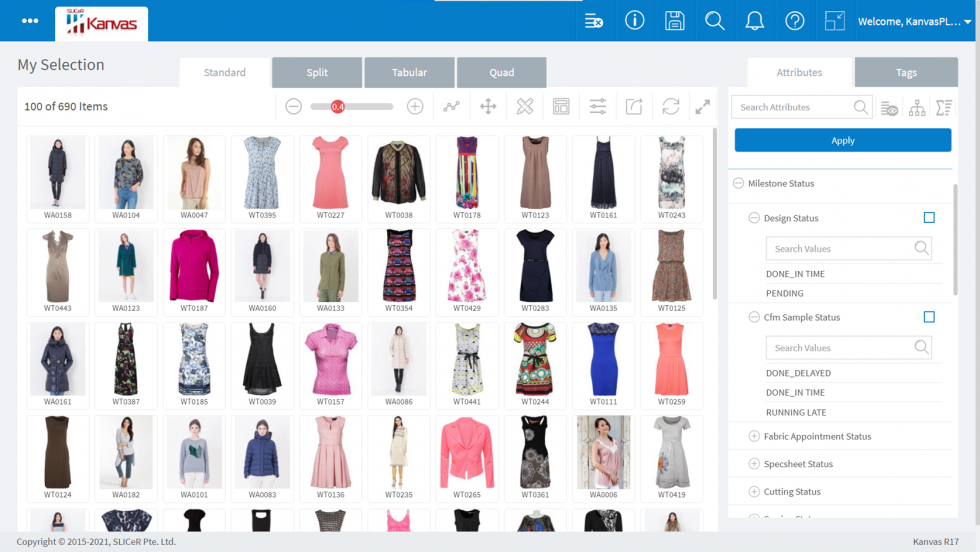Open the help question mark icon
The height and width of the screenshot is (552, 980).
(x=794, y=21)
